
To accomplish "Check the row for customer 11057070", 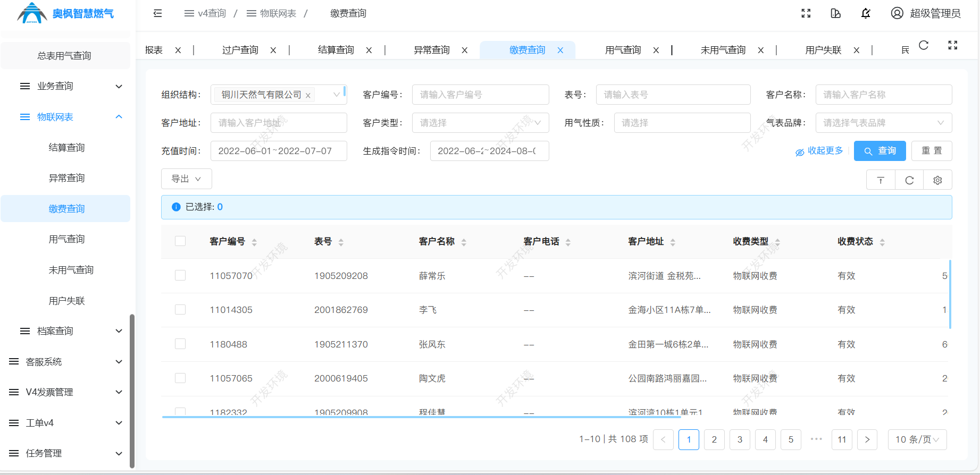I will [180, 275].
